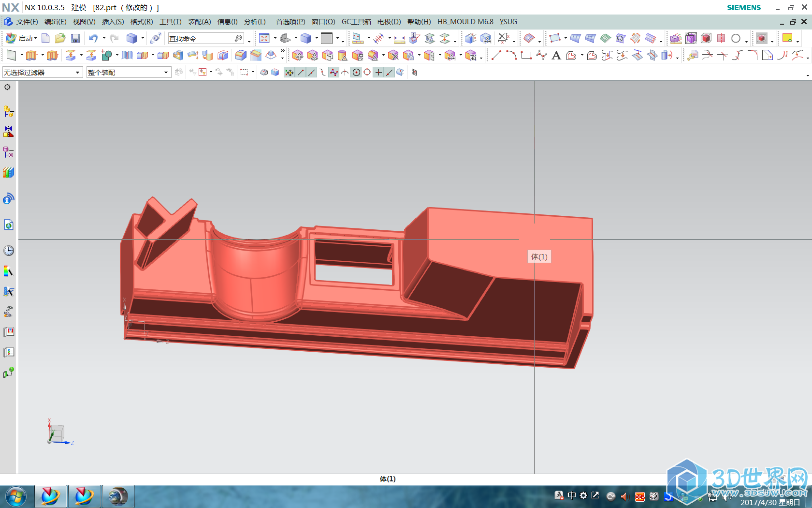Click the Text 'A' tool
This screenshot has height=508, width=812.
coord(556,55)
